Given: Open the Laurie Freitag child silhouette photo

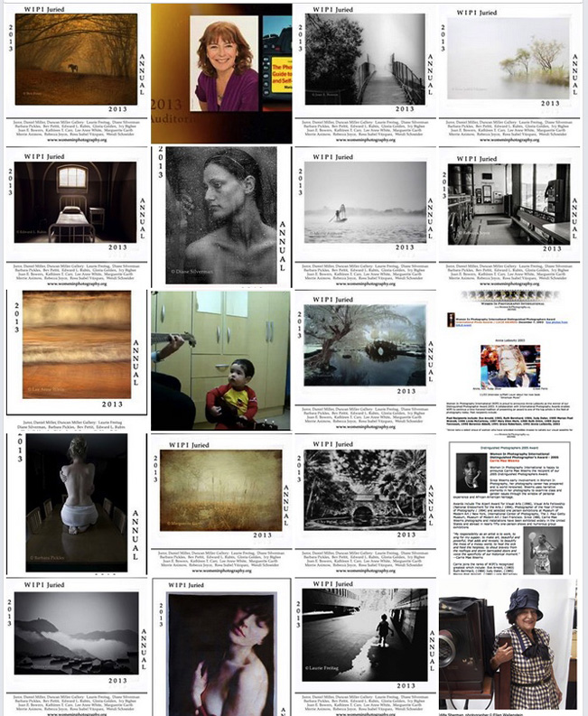Looking at the screenshot, I should point(365,646).
